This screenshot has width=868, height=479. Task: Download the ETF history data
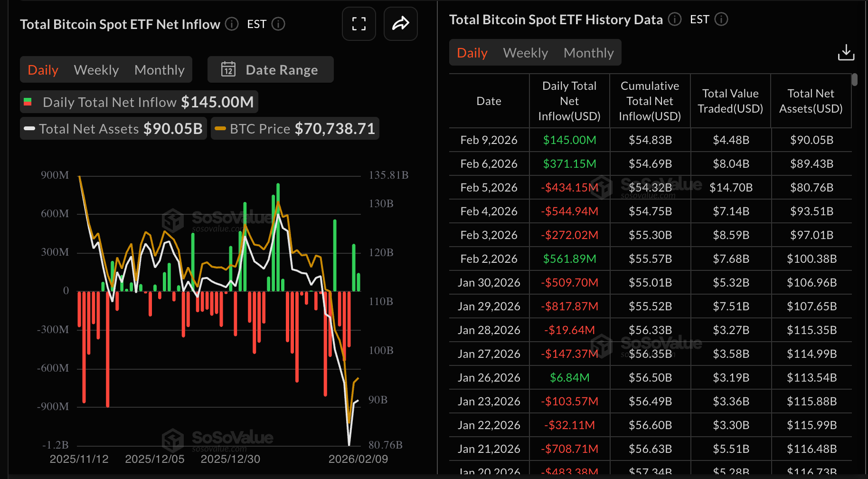tap(846, 52)
